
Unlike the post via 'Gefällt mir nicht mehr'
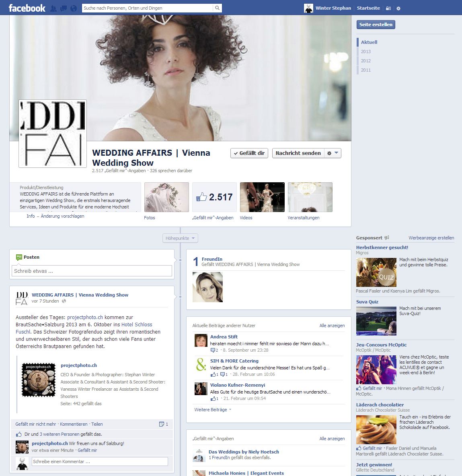(x=36, y=424)
